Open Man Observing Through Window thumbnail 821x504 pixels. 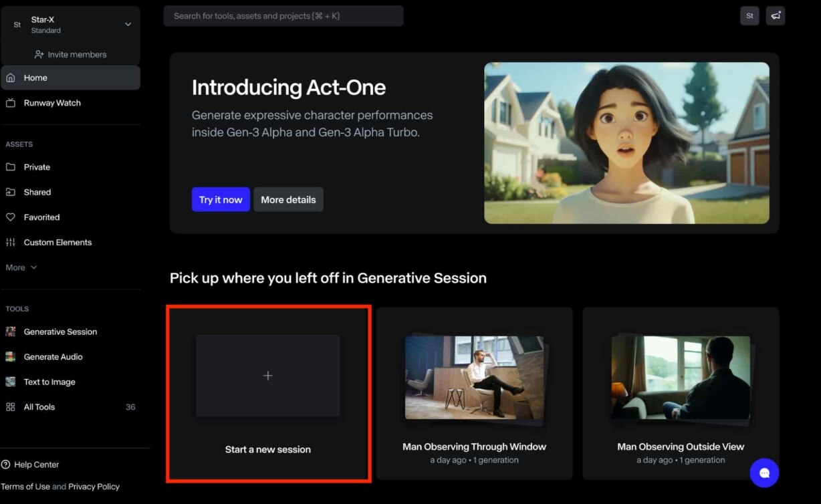coord(474,378)
